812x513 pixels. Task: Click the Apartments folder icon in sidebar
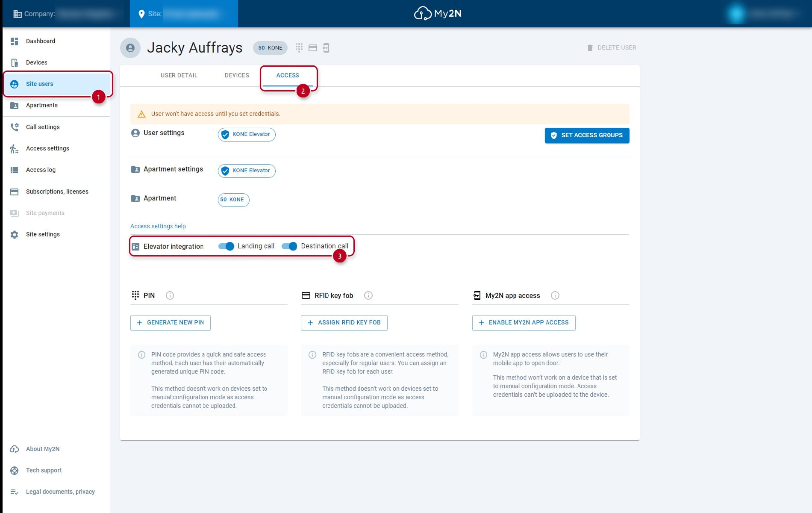coord(15,105)
